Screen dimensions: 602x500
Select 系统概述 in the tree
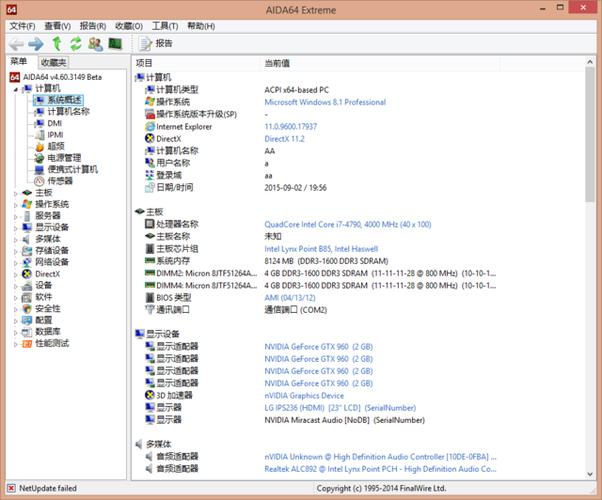pyautogui.click(x=64, y=100)
